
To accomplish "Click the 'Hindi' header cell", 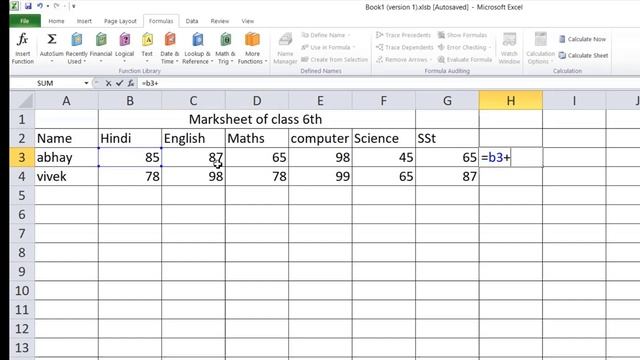I will pos(130,138).
